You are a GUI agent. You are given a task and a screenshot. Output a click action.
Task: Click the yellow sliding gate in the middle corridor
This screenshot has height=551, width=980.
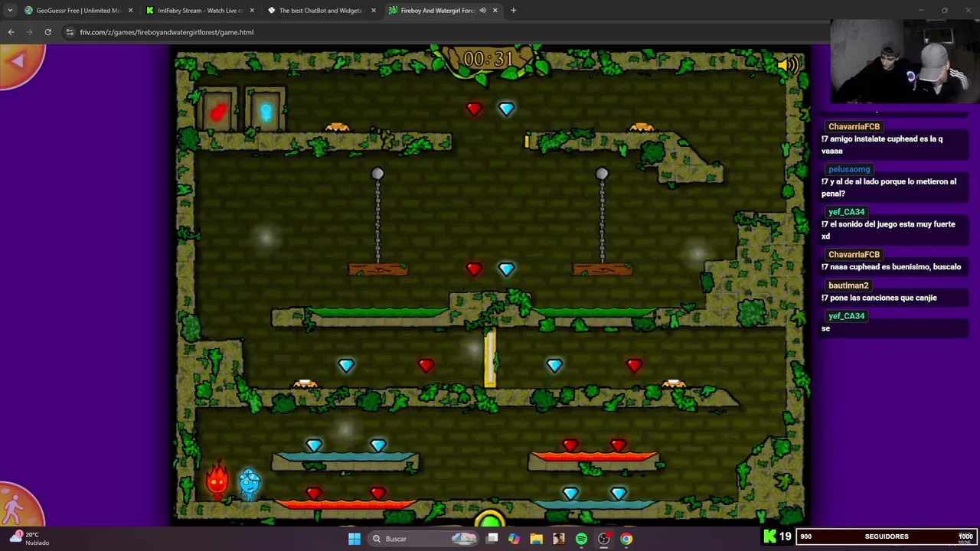pyautogui.click(x=490, y=358)
